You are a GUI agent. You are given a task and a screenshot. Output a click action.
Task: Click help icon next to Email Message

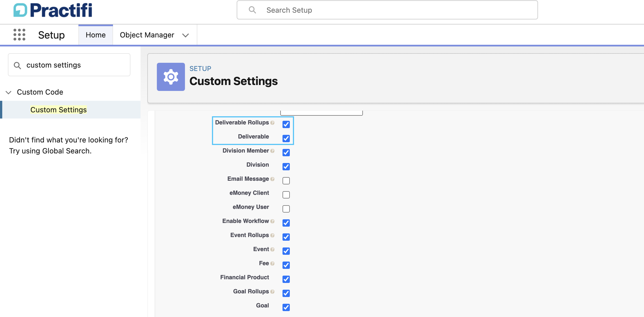(272, 179)
